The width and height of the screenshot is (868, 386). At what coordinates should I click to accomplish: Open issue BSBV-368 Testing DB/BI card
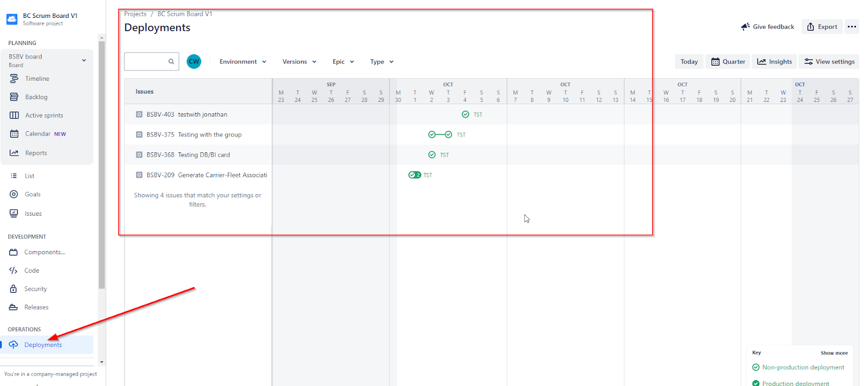(188, 155)
